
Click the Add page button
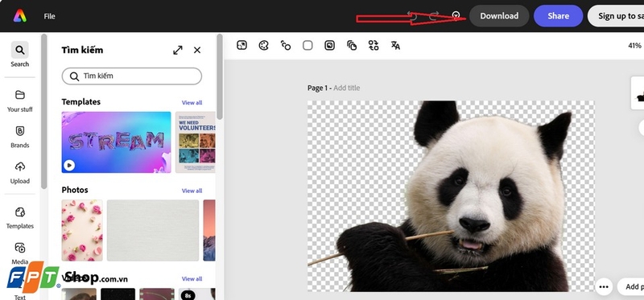click(x=630, y=287)
